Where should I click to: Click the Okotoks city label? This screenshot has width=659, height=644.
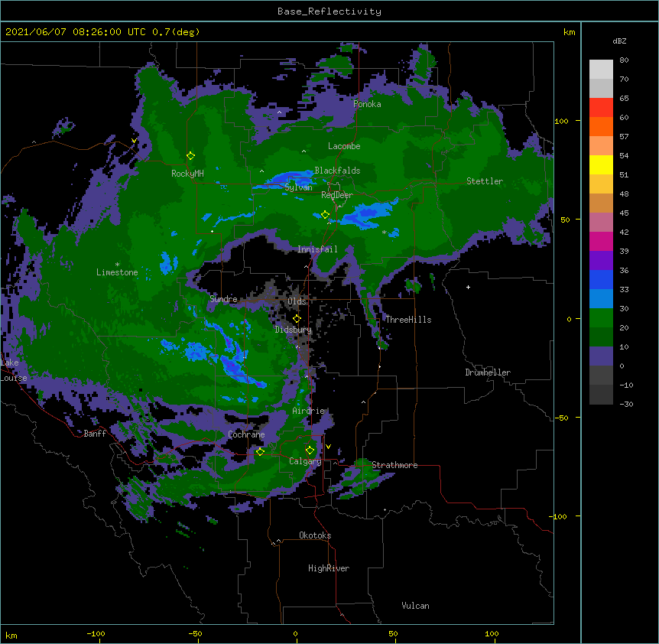(315, 535)
